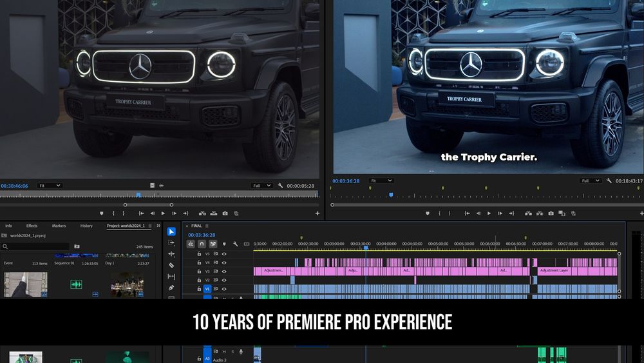The image size is (644, 363).
Task: Open Source monitor Full resolution dropdown
Action: (x=262, y=186)
